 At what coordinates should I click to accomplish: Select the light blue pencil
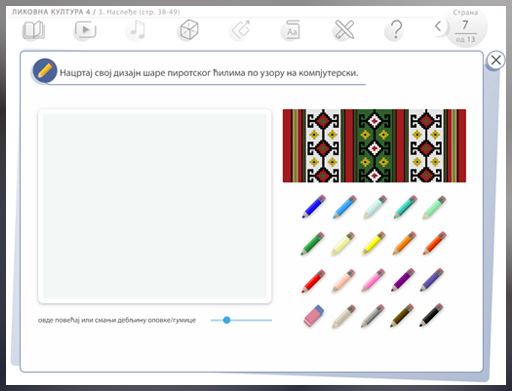tap(344, 207)
